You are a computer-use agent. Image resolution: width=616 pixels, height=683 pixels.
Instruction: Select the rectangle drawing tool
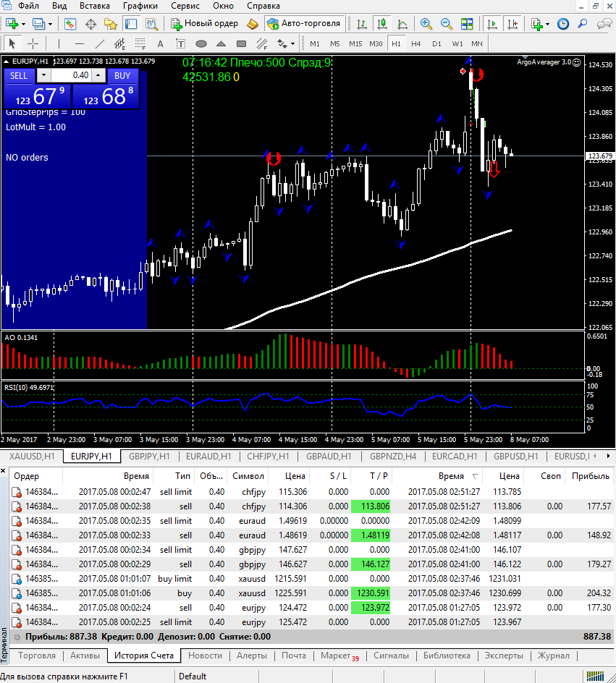tap(241, 43)
